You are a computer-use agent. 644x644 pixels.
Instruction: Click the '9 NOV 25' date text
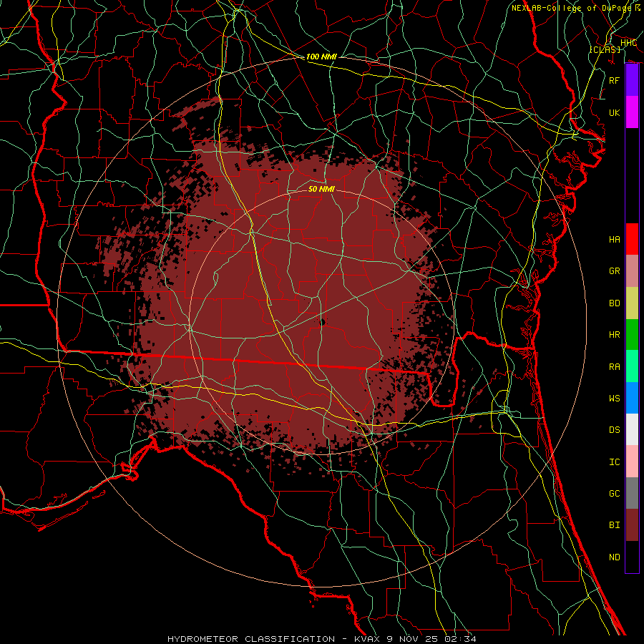414,639
